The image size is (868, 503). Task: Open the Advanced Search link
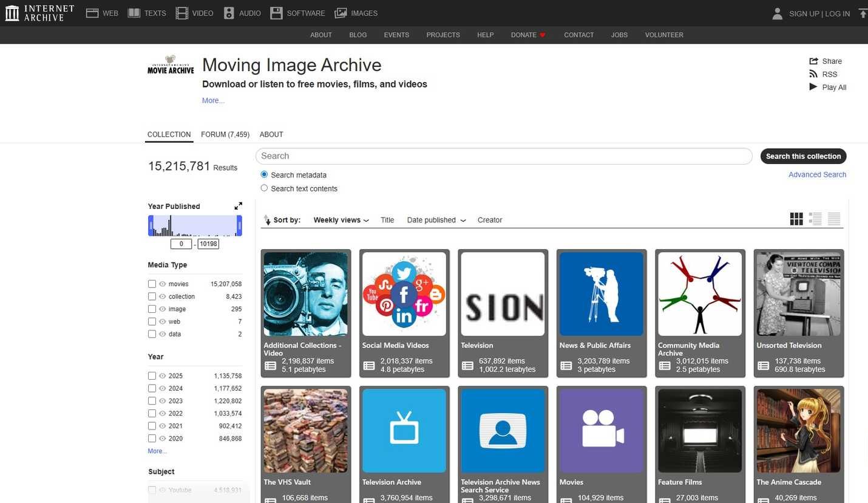tap(817, 174)
